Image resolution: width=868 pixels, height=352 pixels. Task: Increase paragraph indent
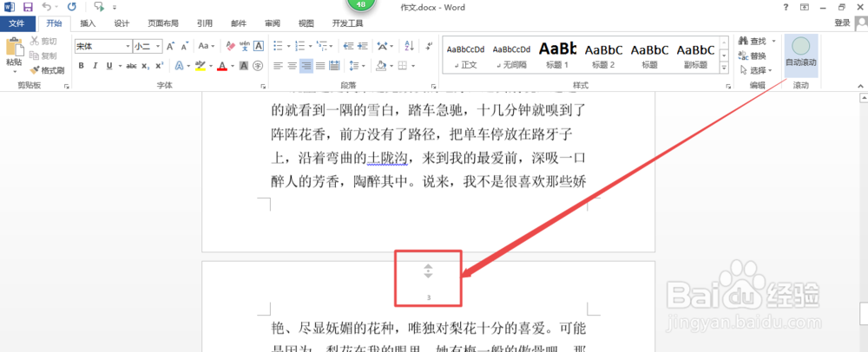[362, 46]
